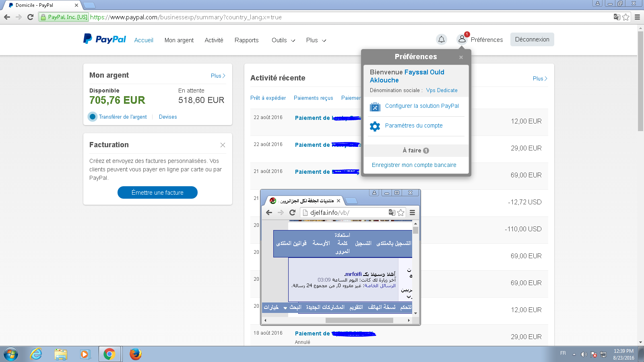Screen dimensions: 644x362
Task: Click the green secure lock badge
Action: click(64, 17)
